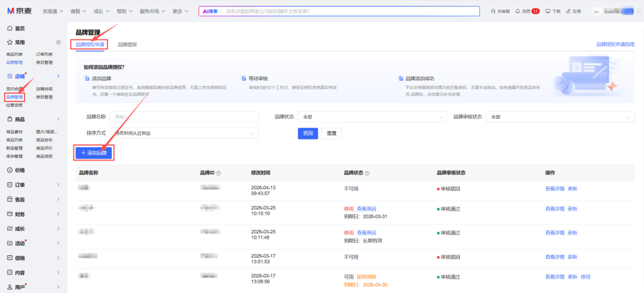Go to 首页 via the home icon

10,29
